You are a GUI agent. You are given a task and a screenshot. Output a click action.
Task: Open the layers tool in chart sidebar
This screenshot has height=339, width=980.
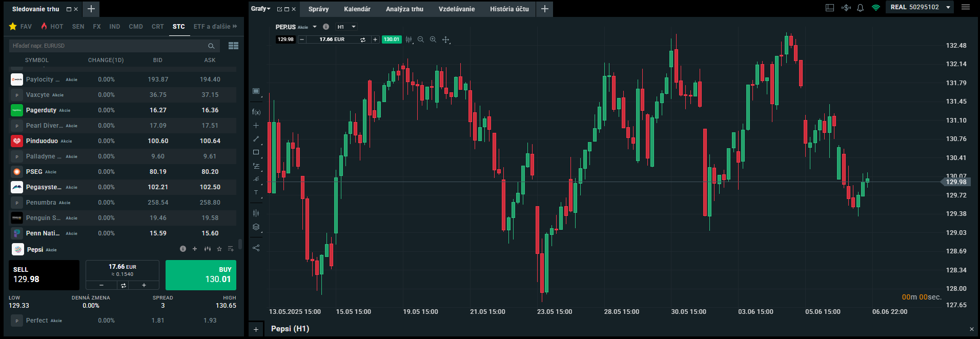tap(256, 227)
